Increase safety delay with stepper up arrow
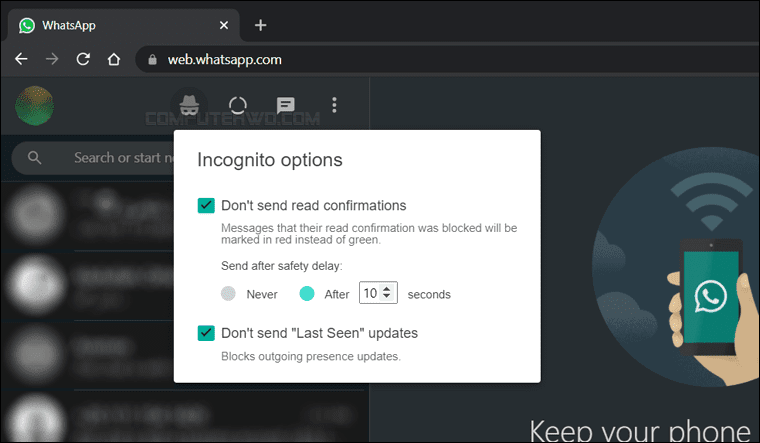This screenshot has height=443, width=760. (386, 289)
